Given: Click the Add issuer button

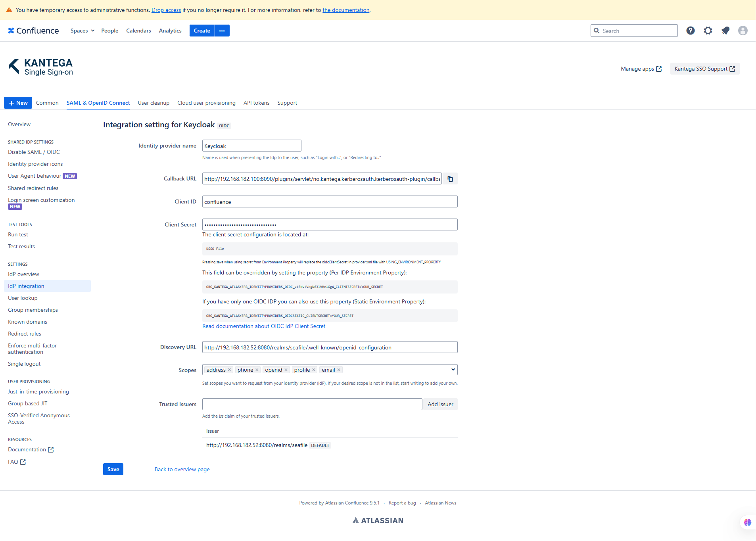Looking at the screenshot, I should [440, 404].
